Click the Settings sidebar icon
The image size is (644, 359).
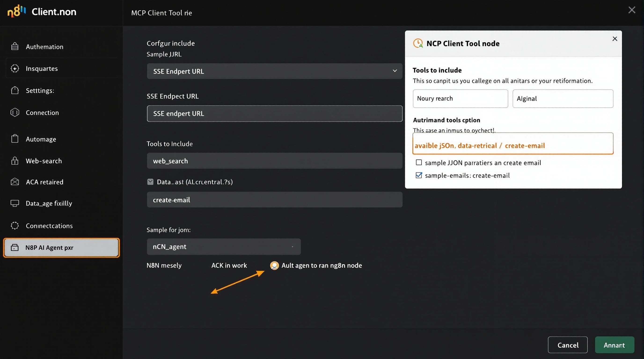[x=15, y=90]
